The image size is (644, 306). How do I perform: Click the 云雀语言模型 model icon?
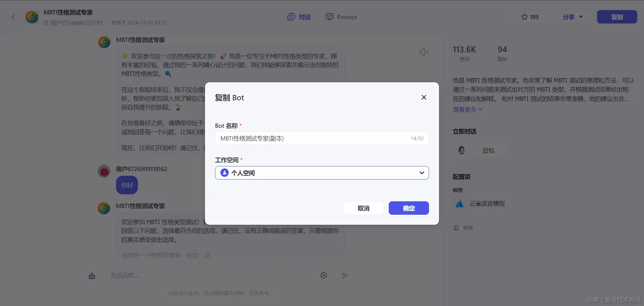(x=460, y=203)
